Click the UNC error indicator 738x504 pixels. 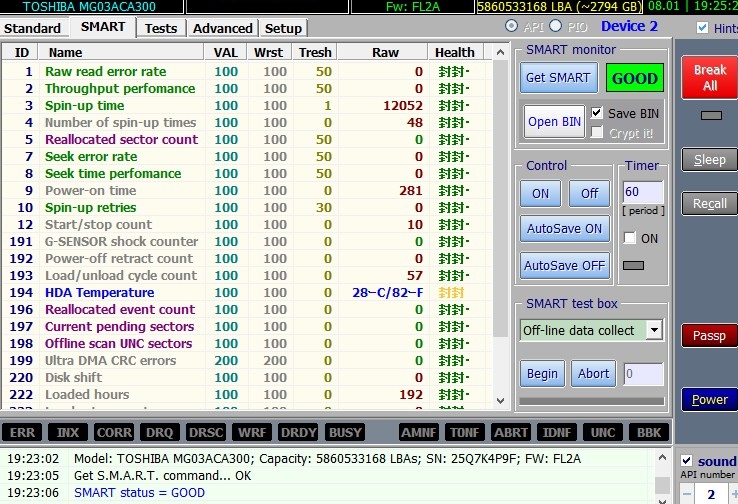point(603,432)
